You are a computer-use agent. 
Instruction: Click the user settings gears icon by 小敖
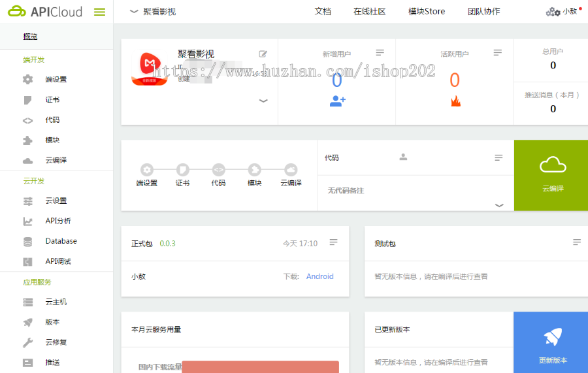click(x=553, y=12)
